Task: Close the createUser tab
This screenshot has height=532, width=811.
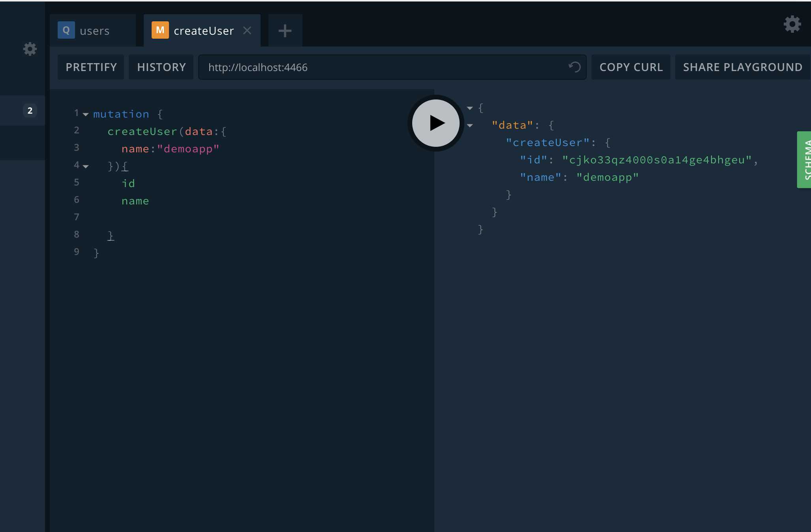Action: [x=247, y=30]
